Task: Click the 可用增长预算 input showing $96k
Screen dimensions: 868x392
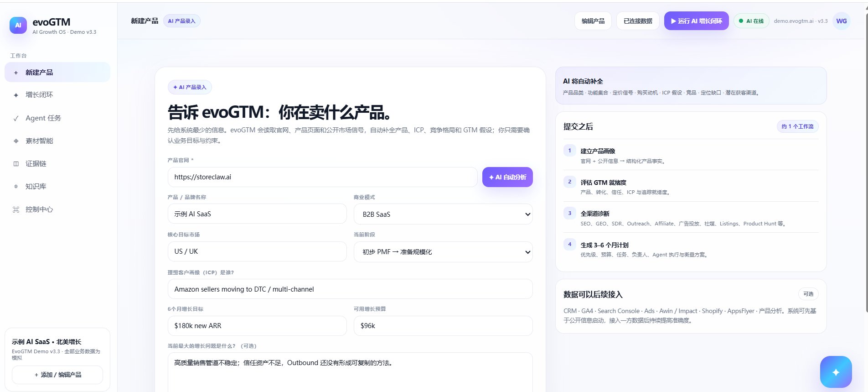Action: [443, 326]
